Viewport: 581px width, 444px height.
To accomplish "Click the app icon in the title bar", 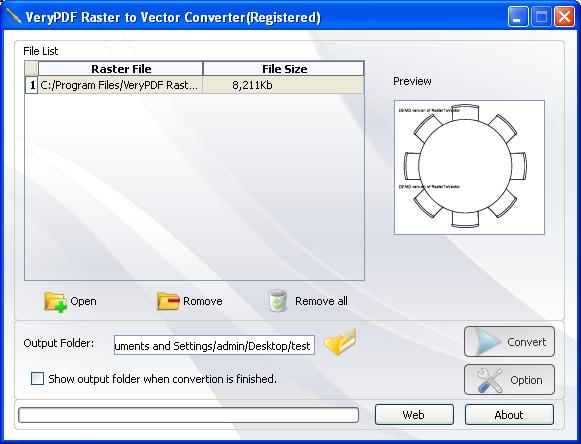I will pyautogui.click(x=13, y=16).
